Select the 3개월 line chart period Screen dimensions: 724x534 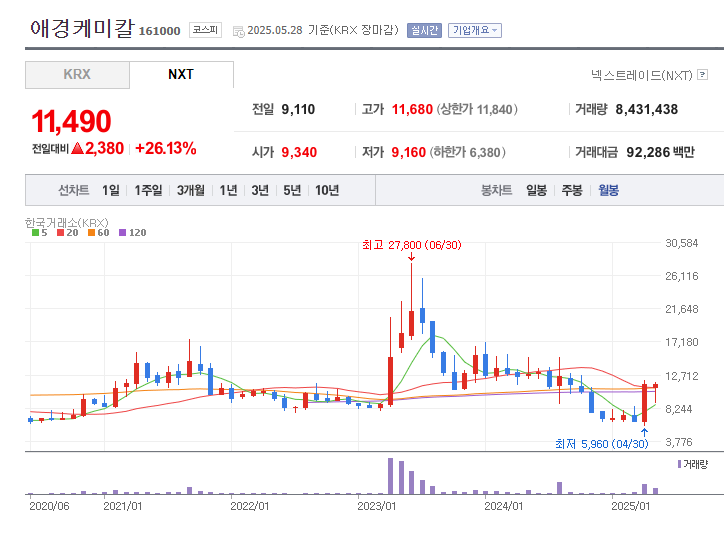click(x=191, y=190)
